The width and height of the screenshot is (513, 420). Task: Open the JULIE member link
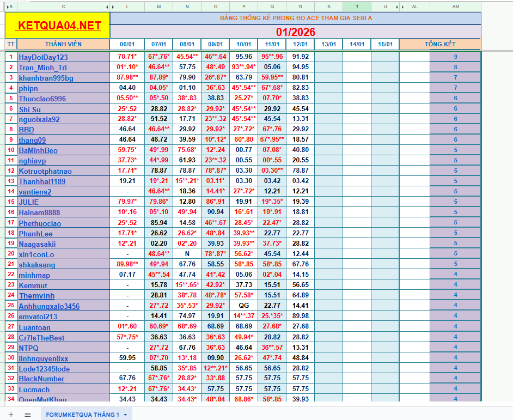29,202
